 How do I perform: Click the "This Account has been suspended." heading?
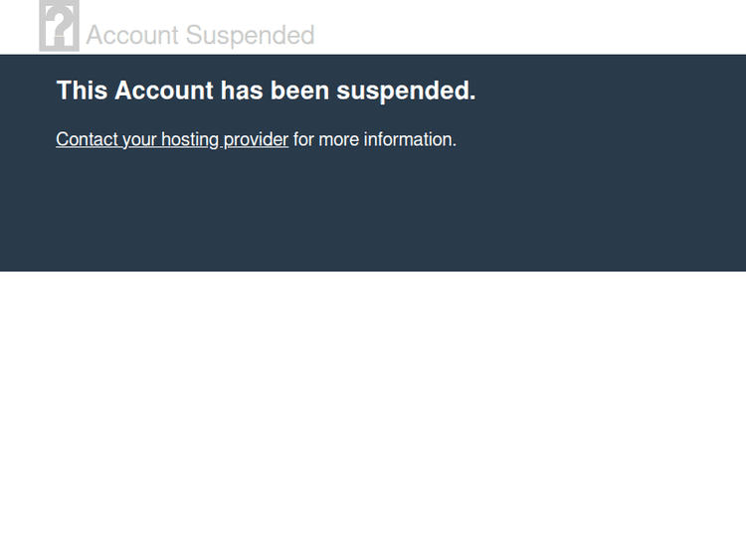click(x=266, y=91)
